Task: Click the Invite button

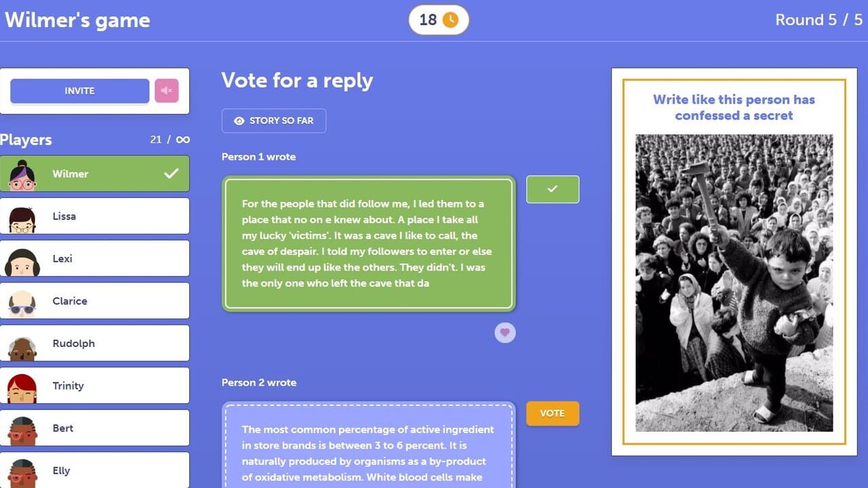Action: tap(80, 91)
